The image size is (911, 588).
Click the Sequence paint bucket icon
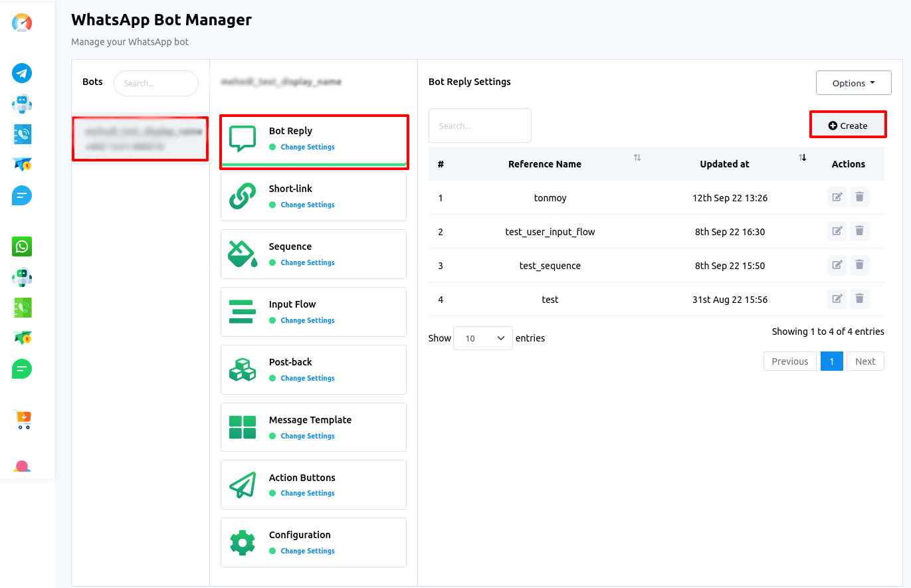pos(243,254)
